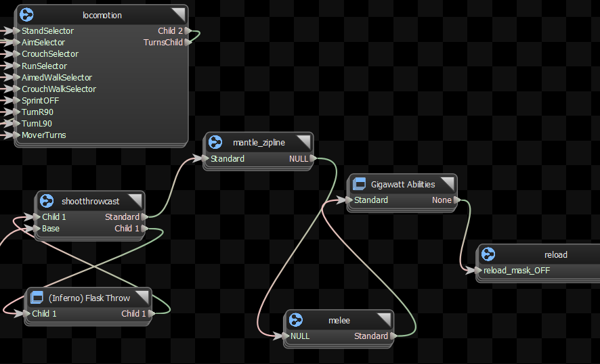Screen dimensions: 600x364
Task: Select the shootthrowcast node title
Action: click(x=91, y=202)
